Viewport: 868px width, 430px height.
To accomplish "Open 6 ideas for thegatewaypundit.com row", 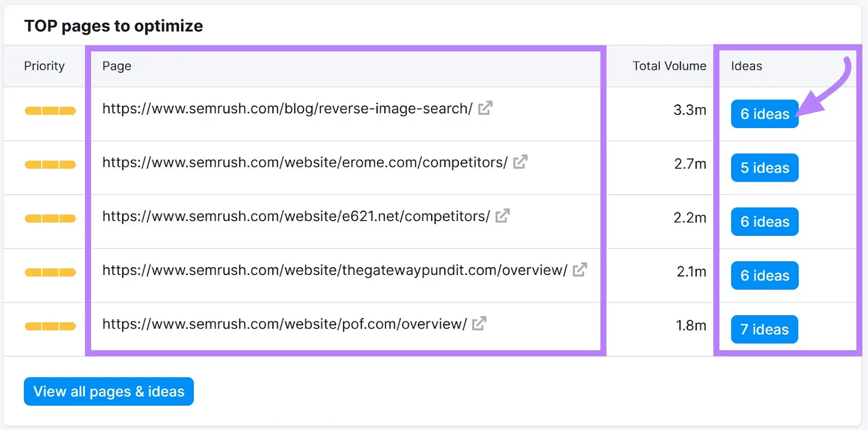I will pos(764,275).
